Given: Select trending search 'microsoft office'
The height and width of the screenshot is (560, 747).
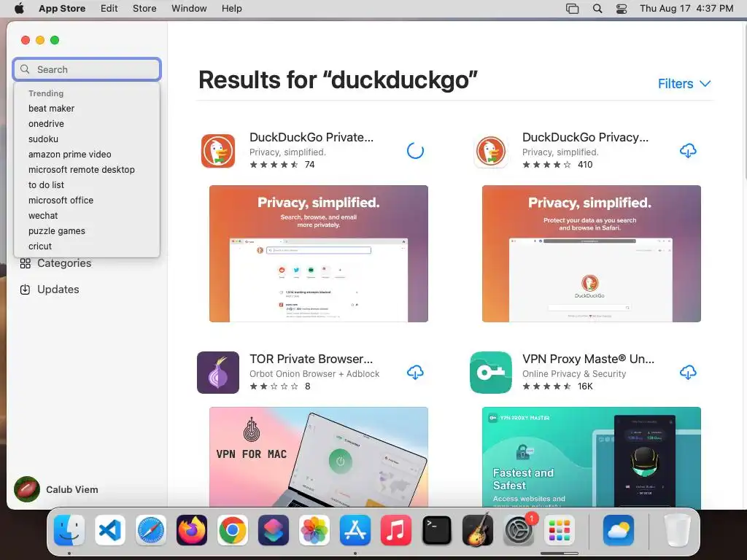Looking at the screenshot, I should click(x=61, y=200).
